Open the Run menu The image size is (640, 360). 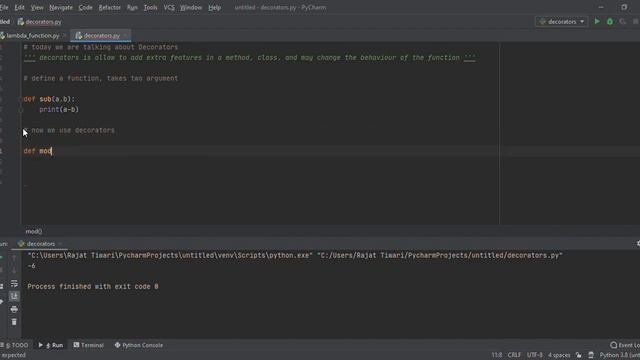pyautogui.click(x=132, y=7)
